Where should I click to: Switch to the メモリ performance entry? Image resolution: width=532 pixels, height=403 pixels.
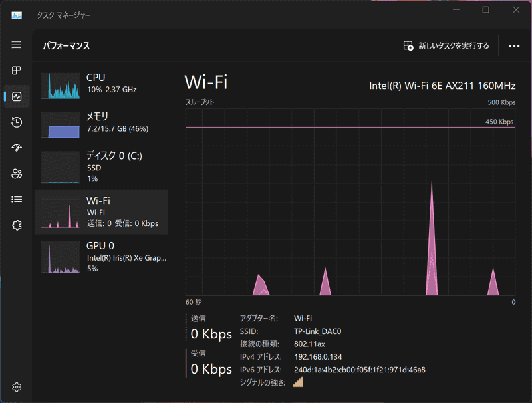101,123
